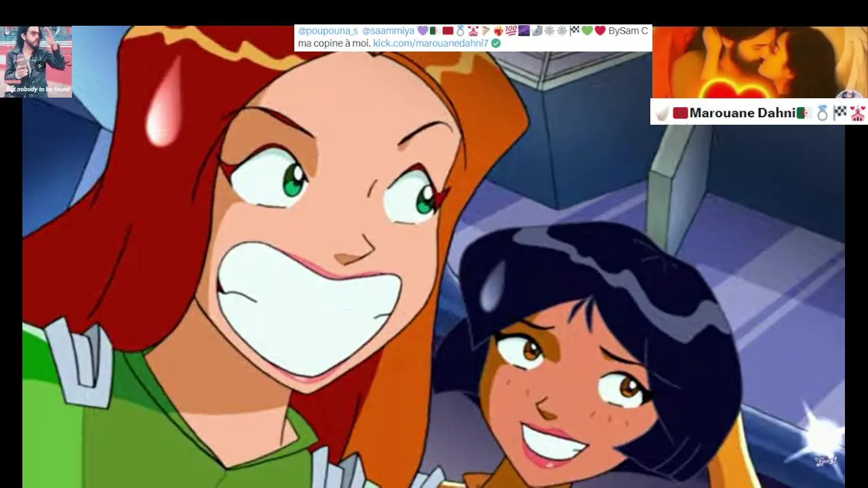Click the ring emoji next to Marouane Dahni

click(822, 113)
